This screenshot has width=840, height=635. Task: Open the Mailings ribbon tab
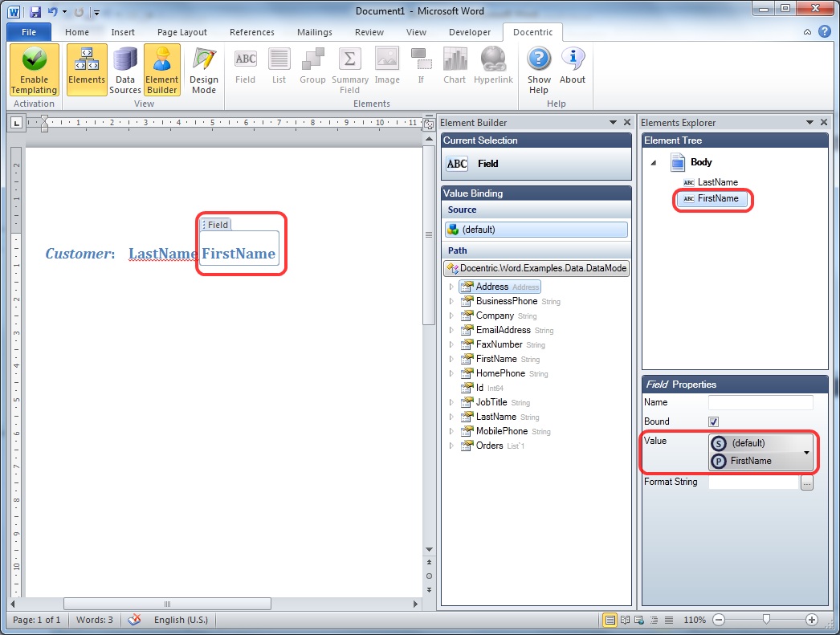[x=315, y=32]
